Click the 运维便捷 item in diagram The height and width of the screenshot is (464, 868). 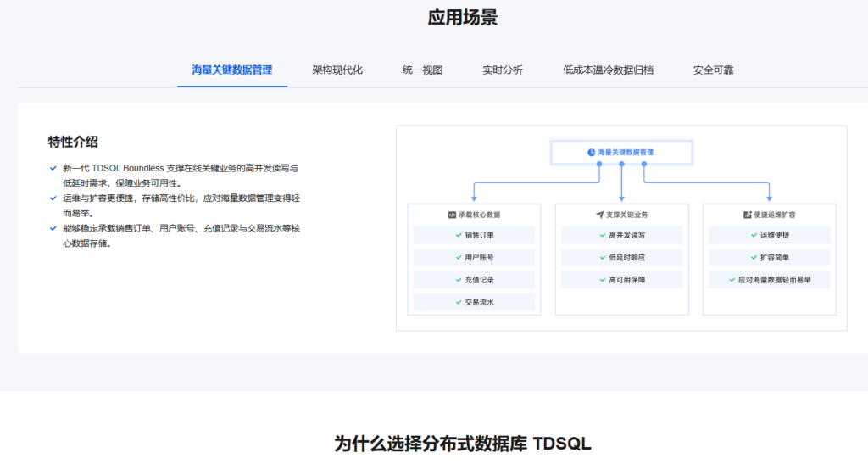point(770,235)
